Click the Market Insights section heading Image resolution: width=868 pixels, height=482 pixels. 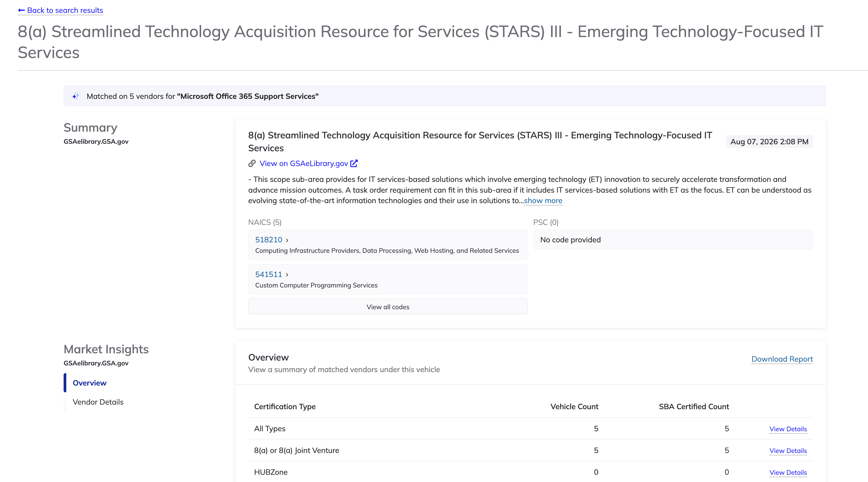(106, 350)
